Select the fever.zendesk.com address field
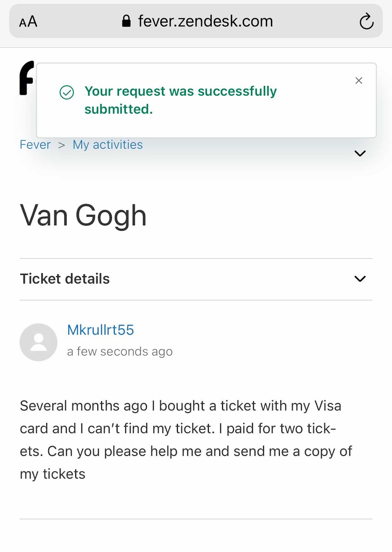Viewport: 392px width, 552px height. 205,21
